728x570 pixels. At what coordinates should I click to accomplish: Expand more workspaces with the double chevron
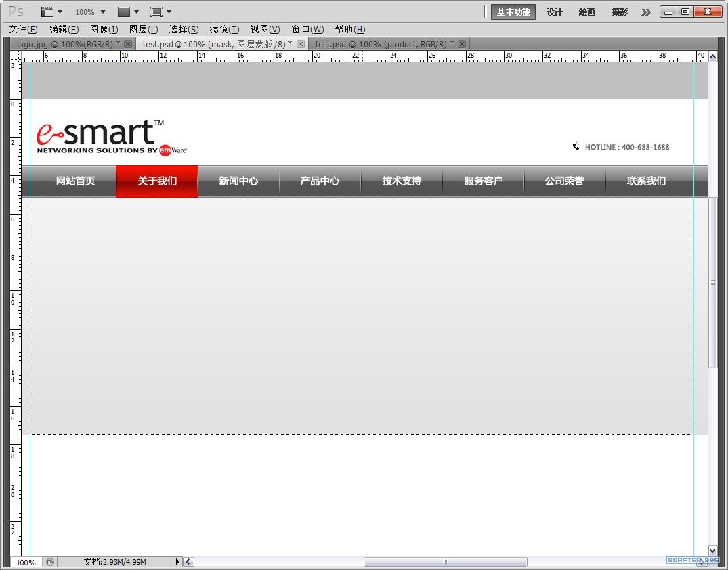coord(646,12)
